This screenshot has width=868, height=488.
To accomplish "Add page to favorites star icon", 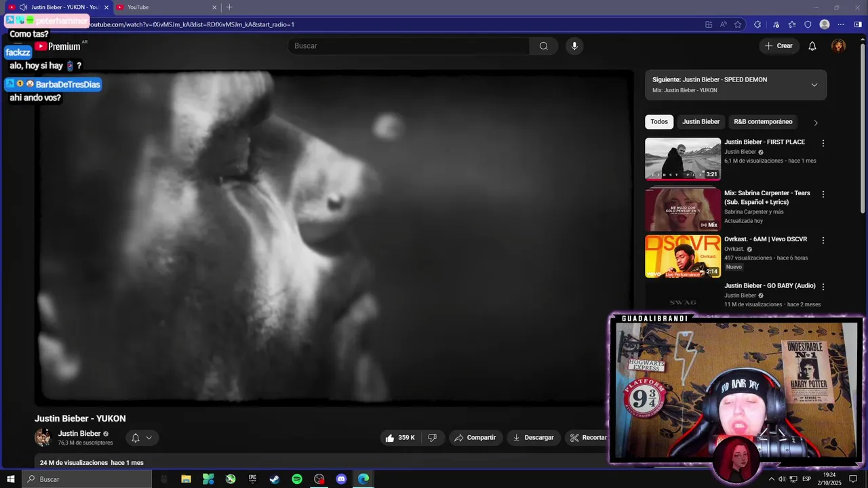I will [x=738, y=24].
